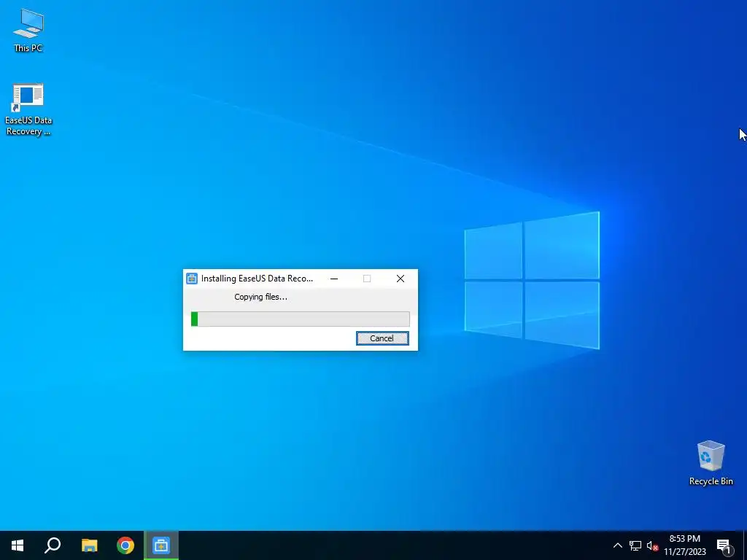The width and height of the screenshot is (747, 560).
Task: Show hidden system tray icons
Action: 617,545
